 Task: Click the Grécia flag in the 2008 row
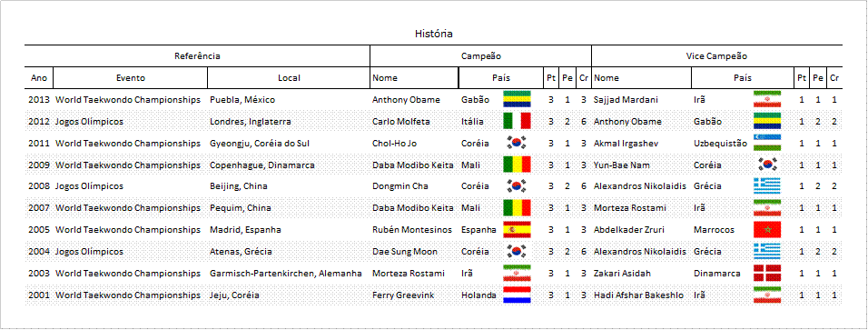[766, 185]
